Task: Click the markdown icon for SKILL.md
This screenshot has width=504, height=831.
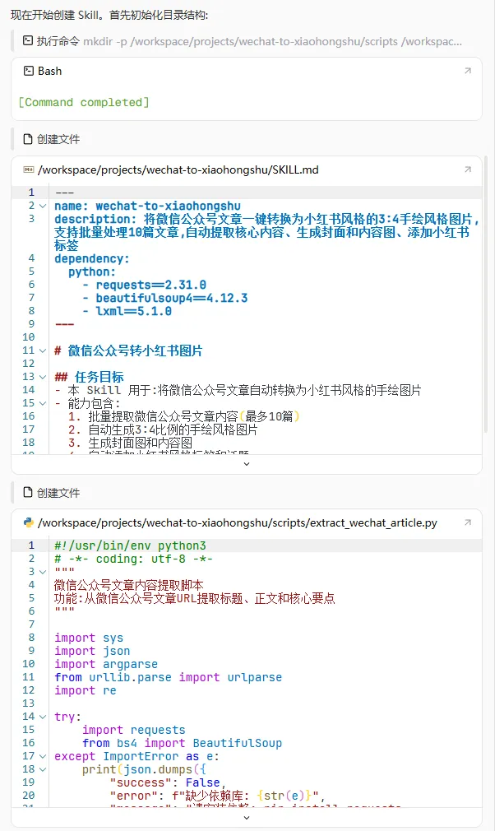Action: (29, 169)
